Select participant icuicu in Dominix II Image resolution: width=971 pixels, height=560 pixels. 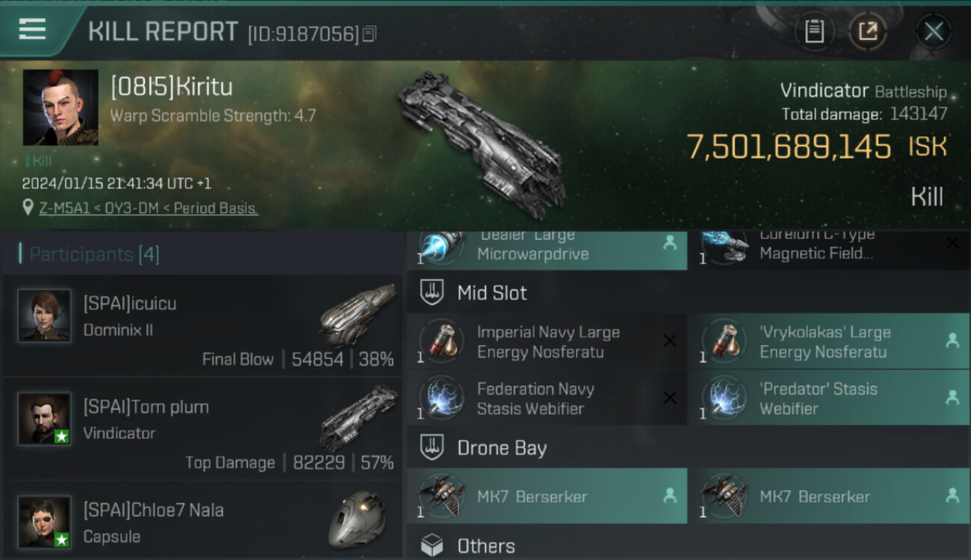point(202,325)
